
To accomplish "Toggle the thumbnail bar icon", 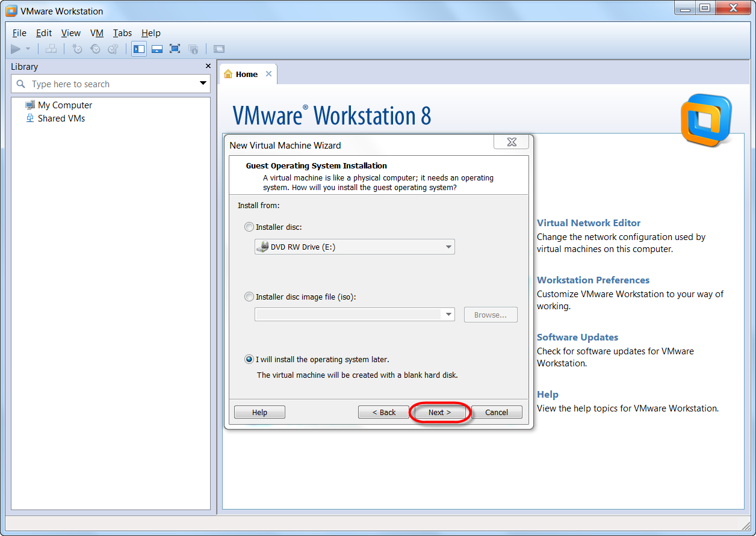I will pyautogui.click(x=157, y=49).
